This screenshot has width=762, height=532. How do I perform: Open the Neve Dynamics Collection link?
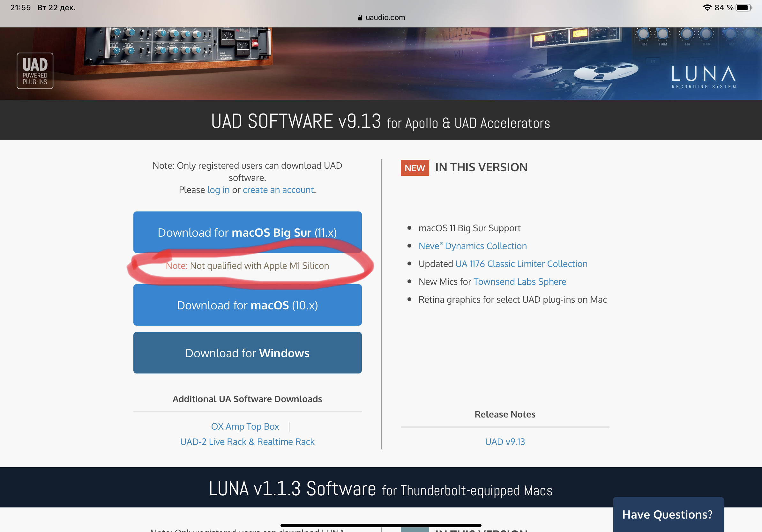point(473,246)
